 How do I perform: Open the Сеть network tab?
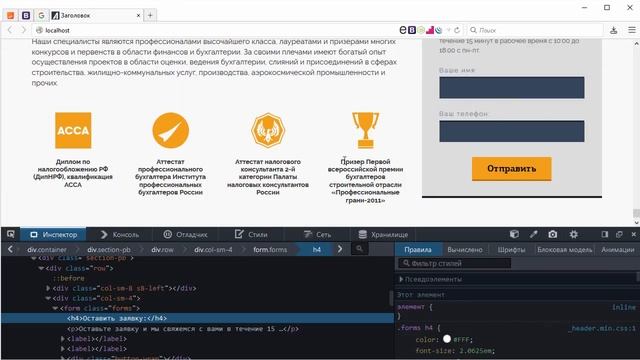pyautogui.click(x=318, y=235)
